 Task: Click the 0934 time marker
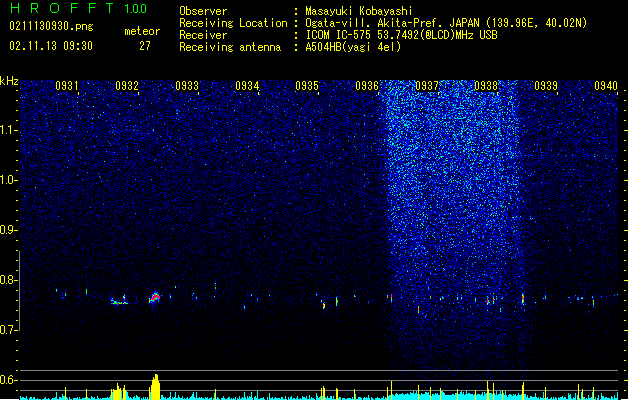(247, 86)
